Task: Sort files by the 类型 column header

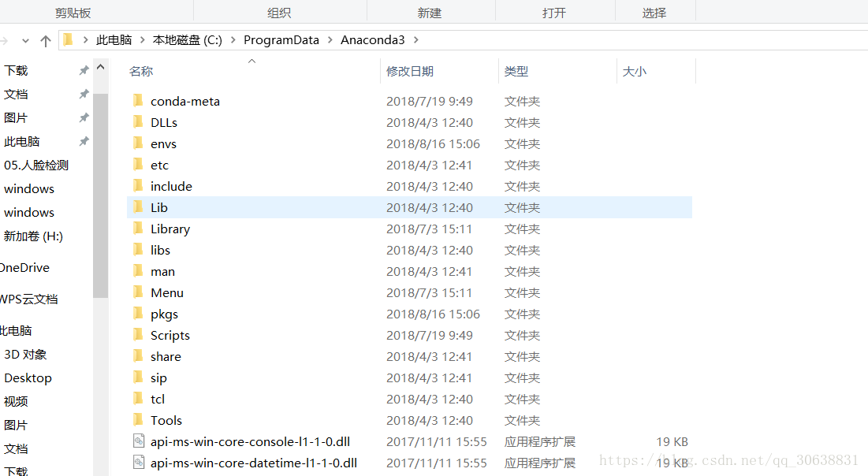Action: 516,72
